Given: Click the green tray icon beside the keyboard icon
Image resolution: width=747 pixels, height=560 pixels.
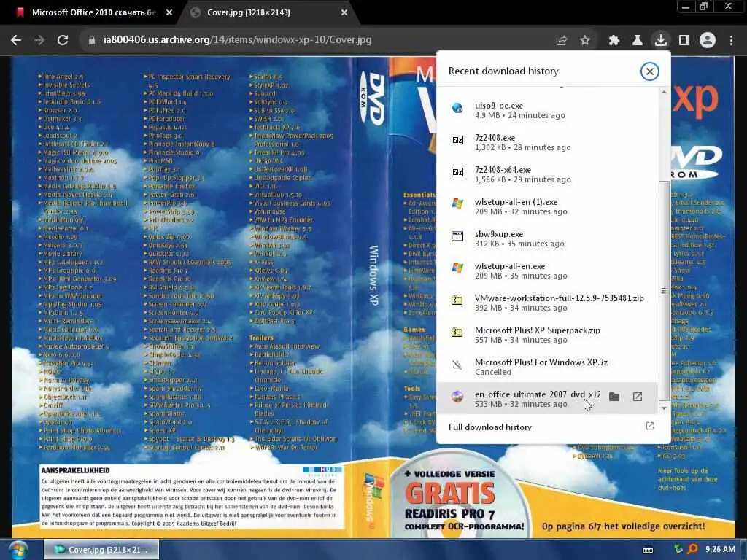Looking at the screenshot, I should pyautogui.click(x=678, y=549).
